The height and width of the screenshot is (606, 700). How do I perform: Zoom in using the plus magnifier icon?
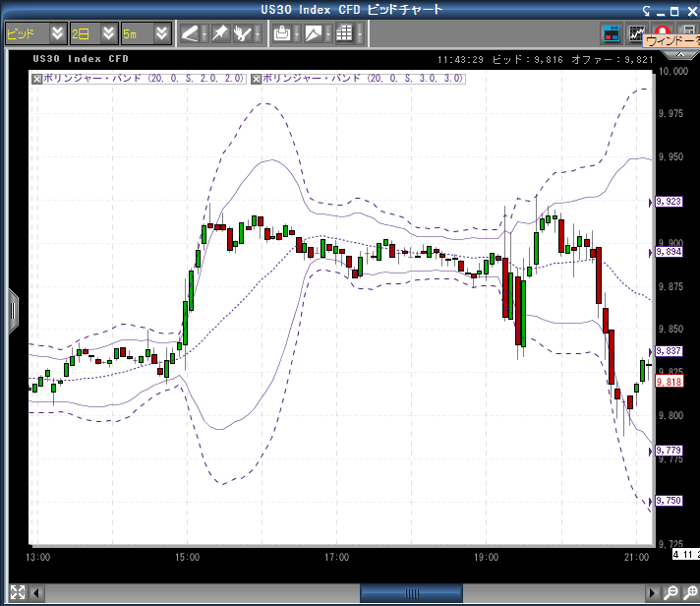(x=688, y=592)
